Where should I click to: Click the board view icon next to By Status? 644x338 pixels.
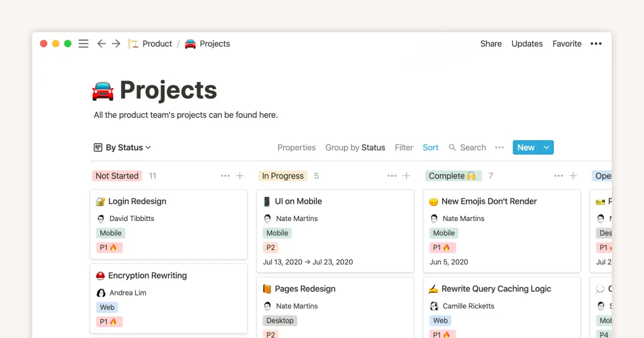tap(98, 147)
